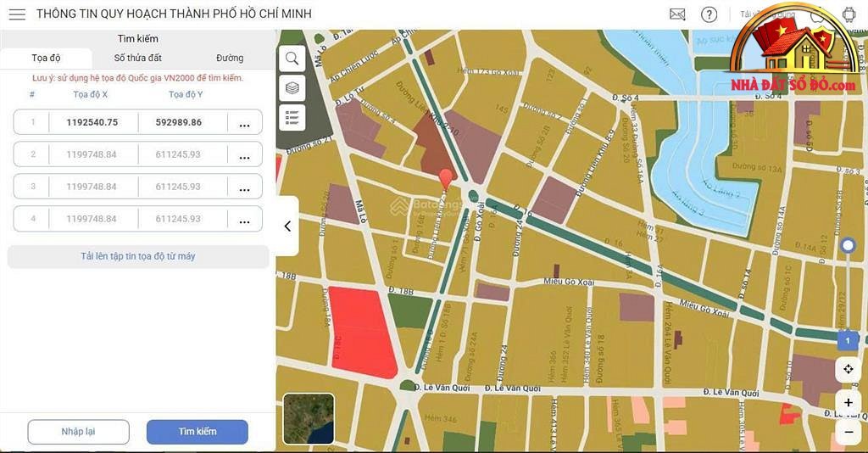Image resolution: width=868 pixels, height=453 pixels.
Task: Select the Số thửa đất tab
Action: tap(138, 58)
